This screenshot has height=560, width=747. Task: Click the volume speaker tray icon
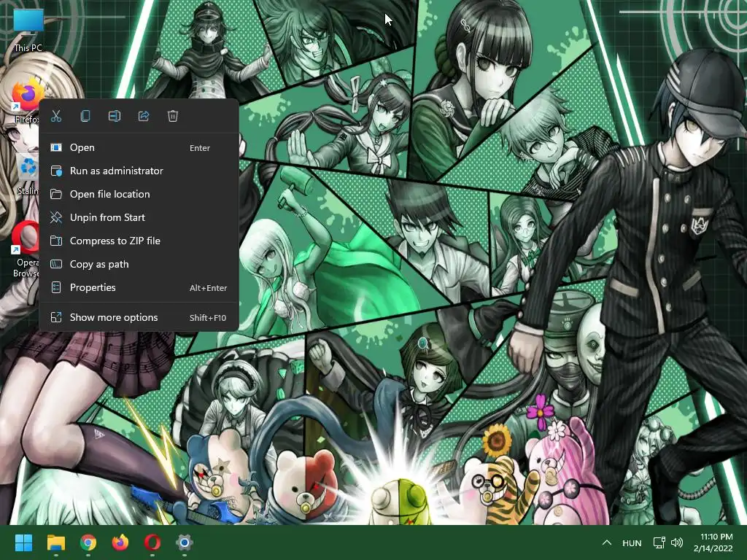coord(676,542)
